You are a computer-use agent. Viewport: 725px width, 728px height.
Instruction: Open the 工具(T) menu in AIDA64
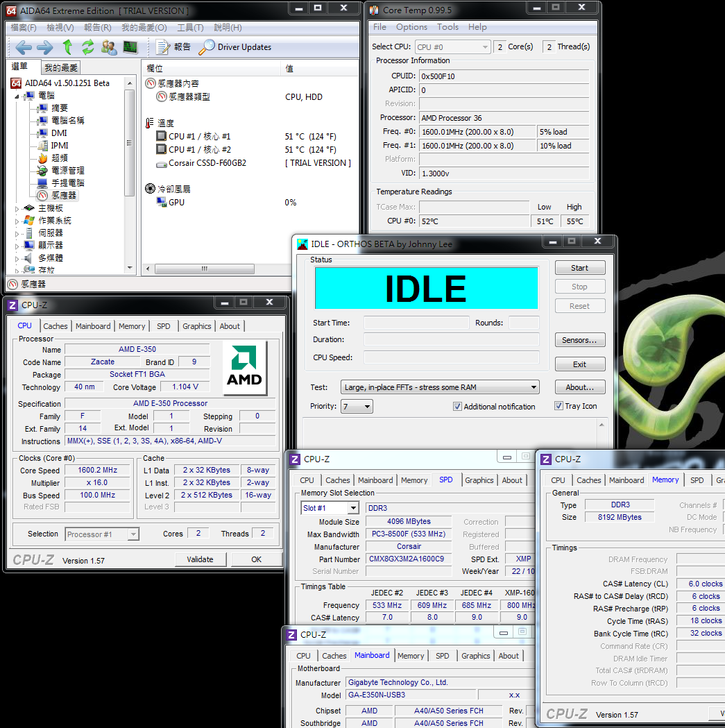click(x=190, y=27)
